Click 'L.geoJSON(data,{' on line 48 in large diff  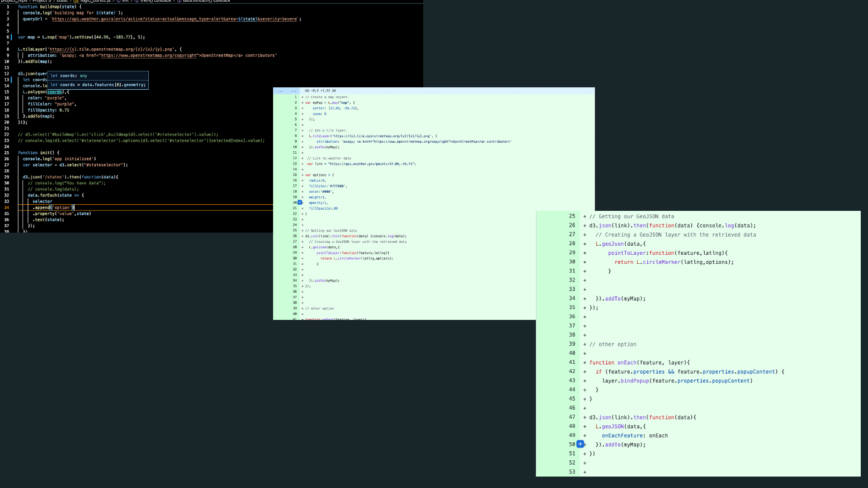tap(621, 426)
